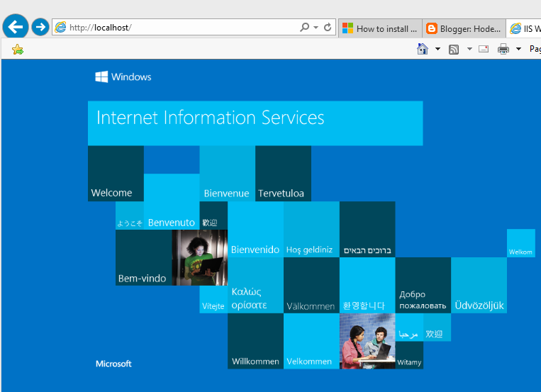Click the Read mail icon
This screenshot has width=541, height=392.
tap(484, 49)
